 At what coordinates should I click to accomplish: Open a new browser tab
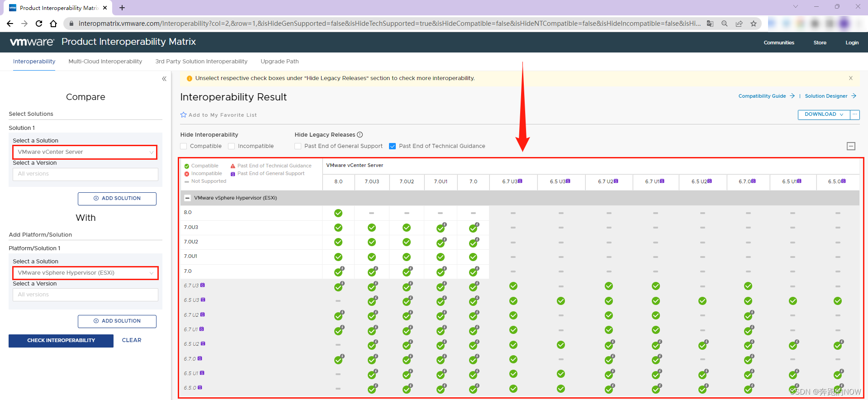pos(122,8)
